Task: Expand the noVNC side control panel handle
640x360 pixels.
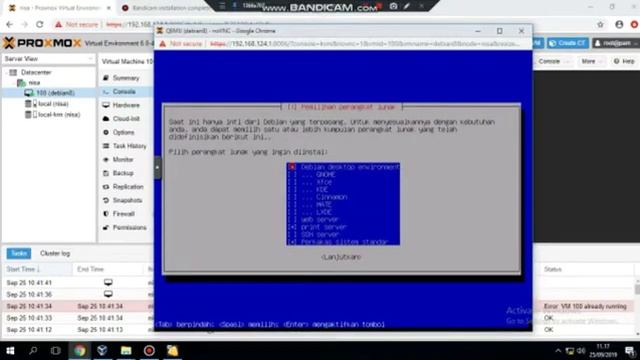Action: pos(158,167)
